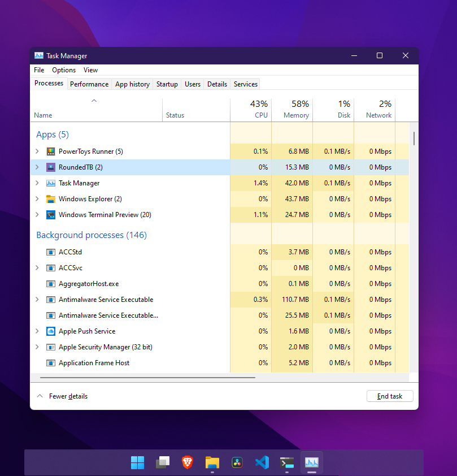The height and width of the screenshot is (476, 457).
Task: Switch to the Performance tab
Action: point(89,84)
